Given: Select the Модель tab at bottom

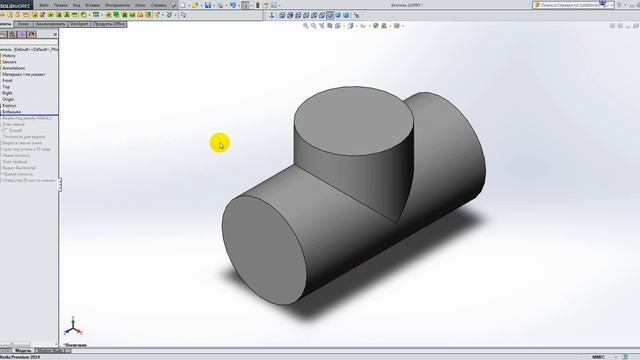Looking at the screenshot, I should coord(23,351).
